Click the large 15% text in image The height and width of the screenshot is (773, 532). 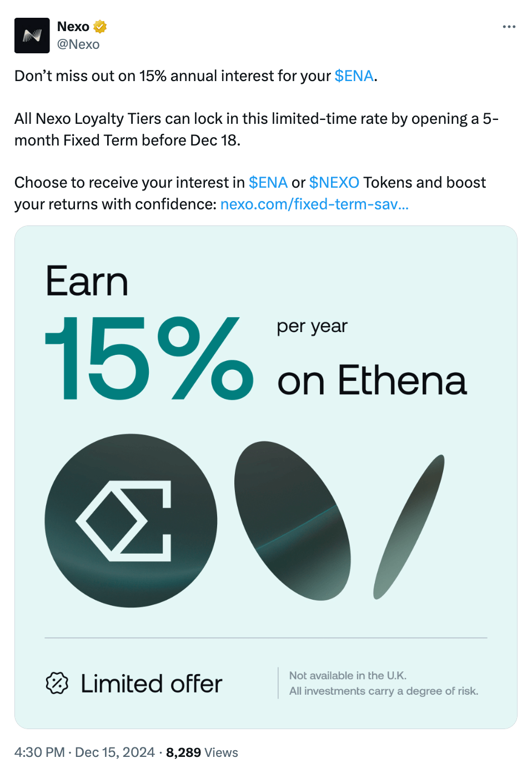click(149, 358)
